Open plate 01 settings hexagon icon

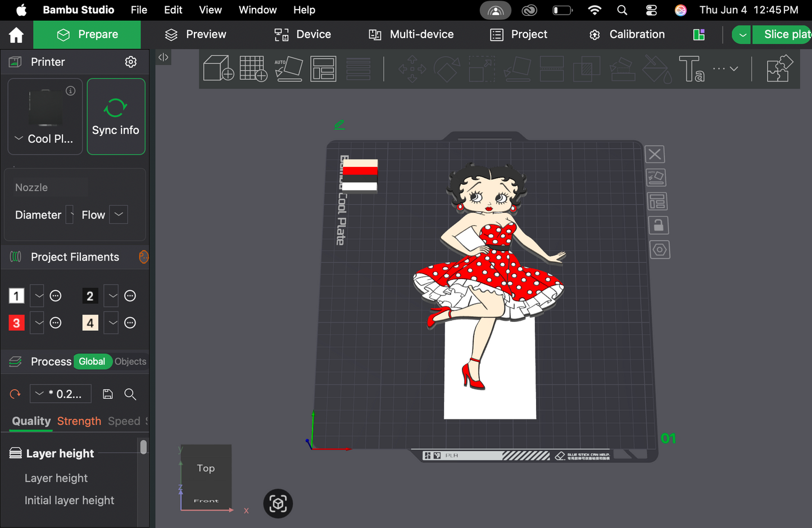click(660, 249)
